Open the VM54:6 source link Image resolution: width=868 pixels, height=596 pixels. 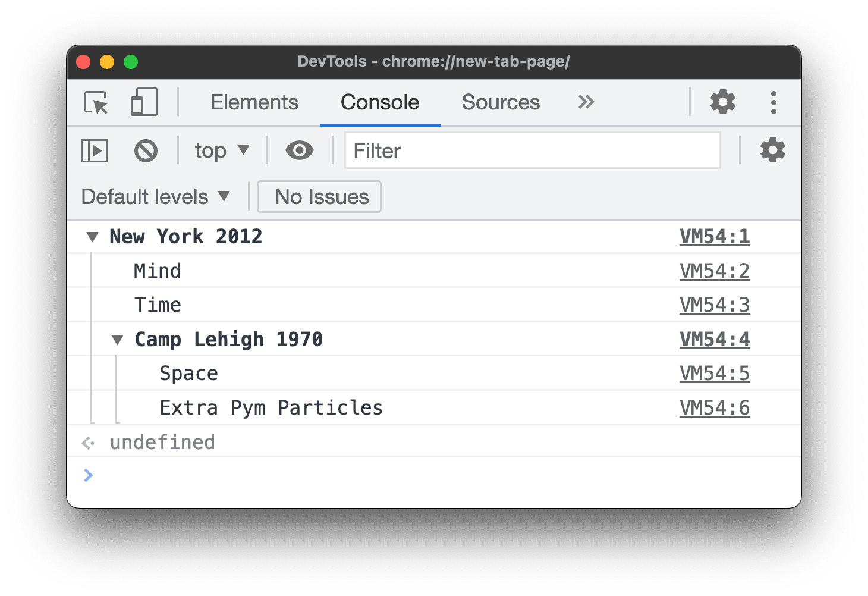tap(715, 407)
